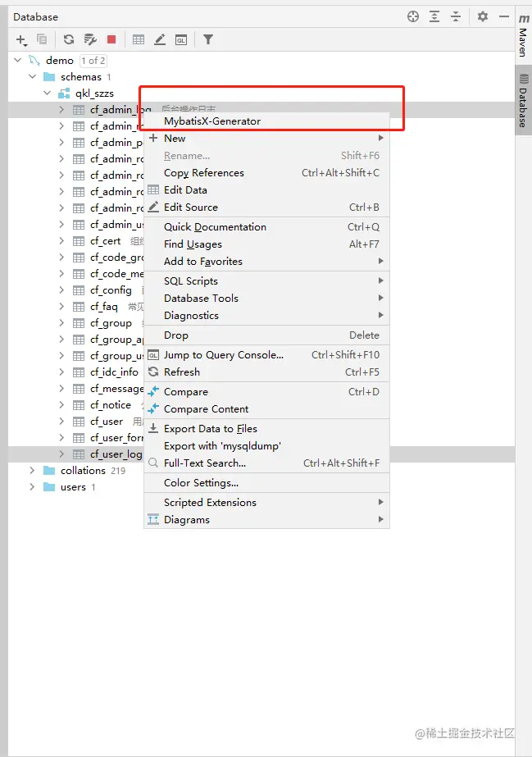
Task: Open Diagnostics submenu
Action: click(x=266, y=315)
